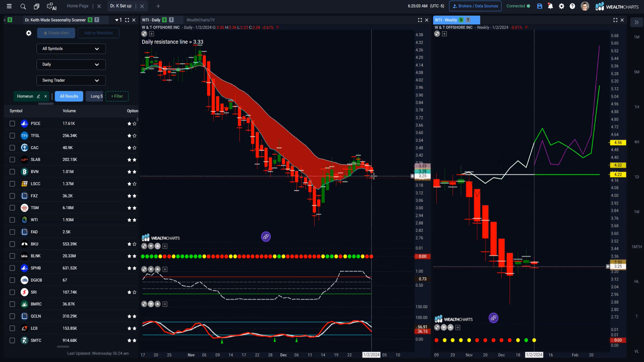Image resolution: width=644 pixels, height=362 pixels.
Task: Add indicator plus on weekly price pane
Action: 444,34
